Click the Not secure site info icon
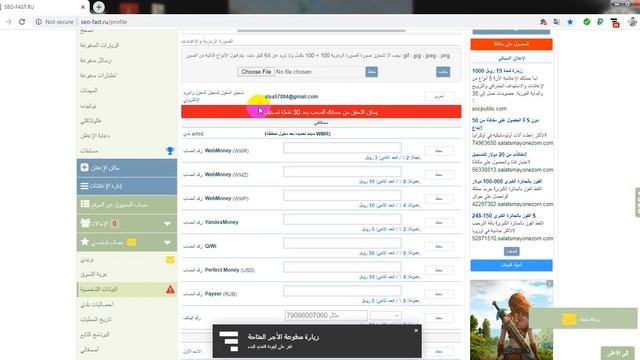 pos(38,22)
